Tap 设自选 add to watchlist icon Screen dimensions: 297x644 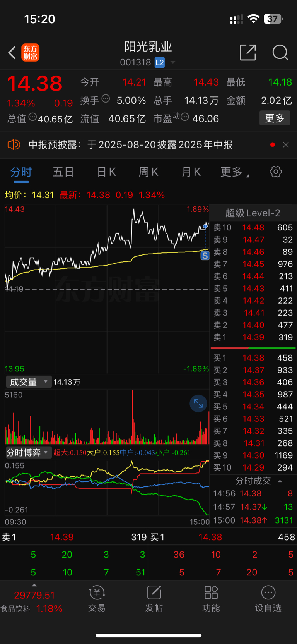[x=268, y=599]
